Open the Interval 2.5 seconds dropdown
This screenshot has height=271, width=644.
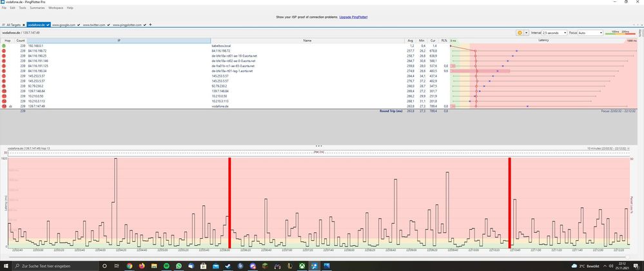coord(554,32)
